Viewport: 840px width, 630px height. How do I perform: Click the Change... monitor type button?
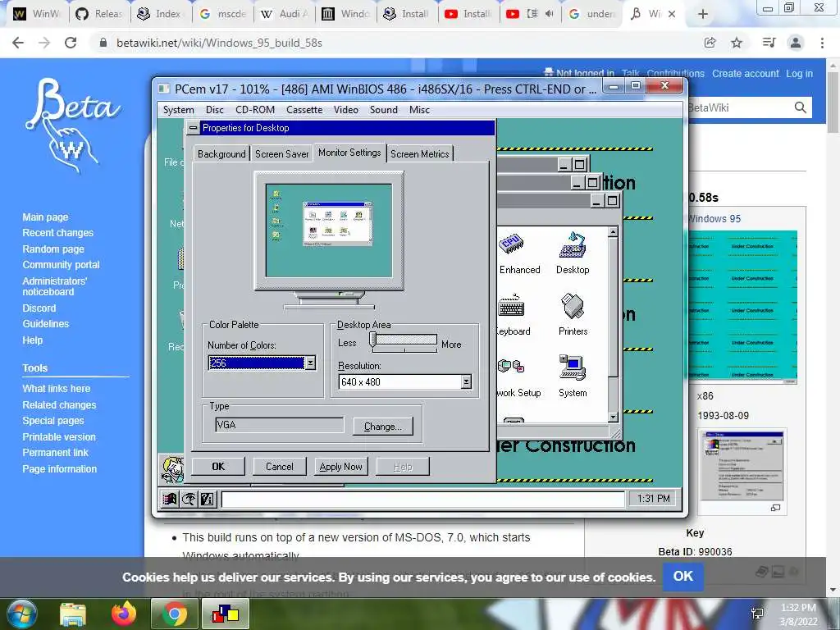[x=383, y=427]
